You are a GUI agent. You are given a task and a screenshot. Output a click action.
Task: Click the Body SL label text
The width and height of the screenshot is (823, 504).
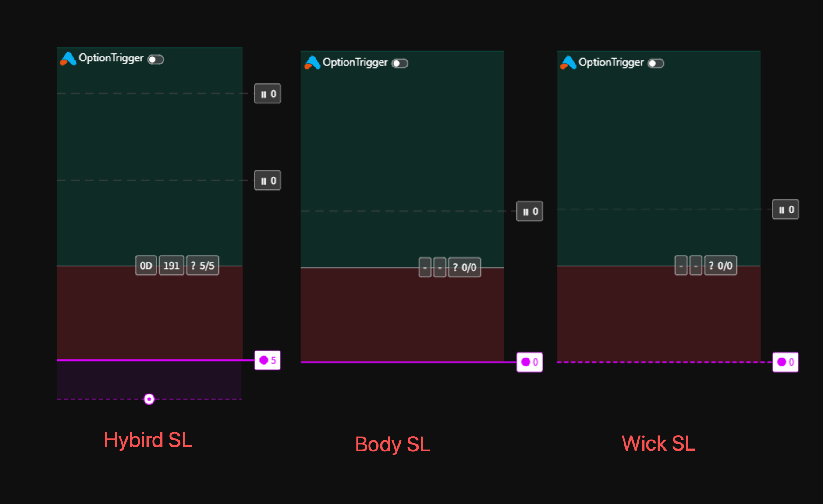(x=393, y=444)
